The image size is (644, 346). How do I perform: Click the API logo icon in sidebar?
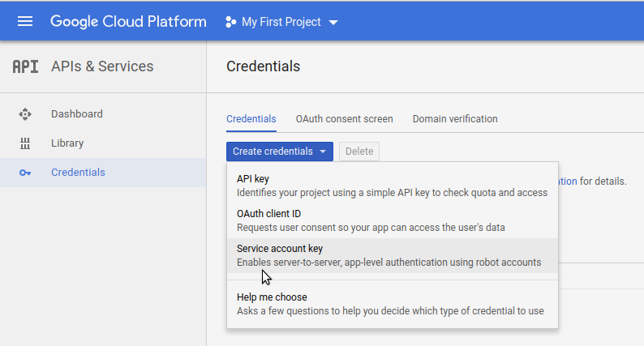click(x=25, y=66)
